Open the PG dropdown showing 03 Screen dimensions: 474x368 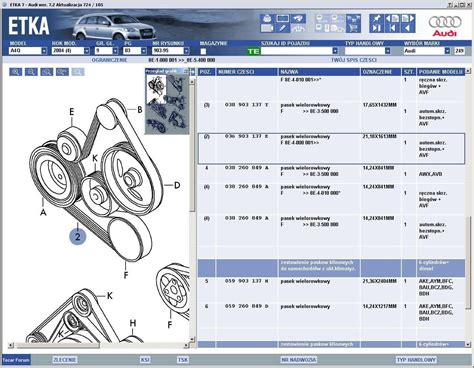coord(143,51)
